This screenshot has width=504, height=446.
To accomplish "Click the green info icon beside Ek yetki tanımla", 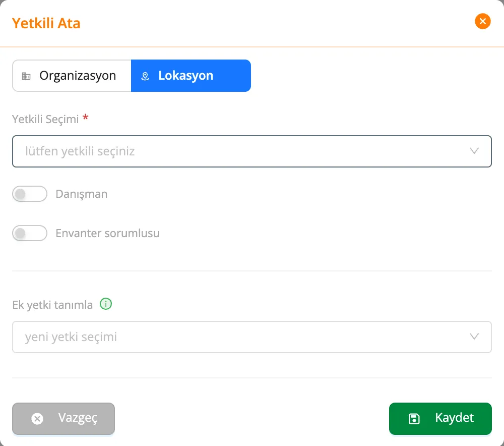I will coord(106,304).
